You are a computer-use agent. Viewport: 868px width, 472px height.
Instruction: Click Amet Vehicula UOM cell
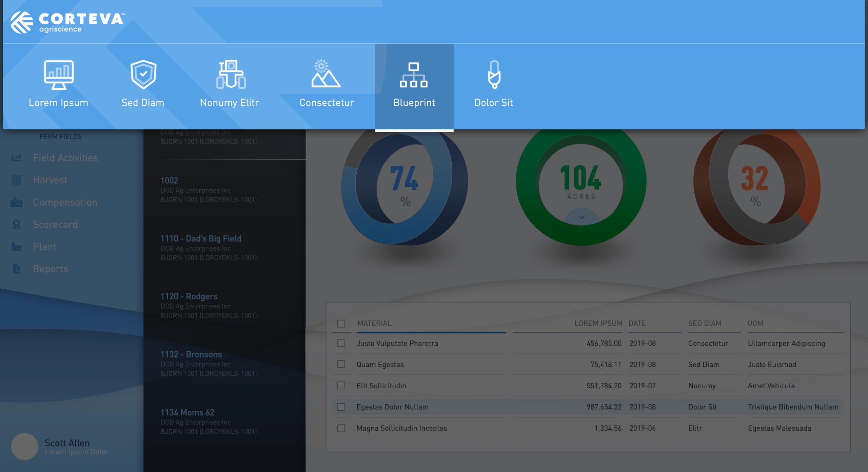coord(771,386)
